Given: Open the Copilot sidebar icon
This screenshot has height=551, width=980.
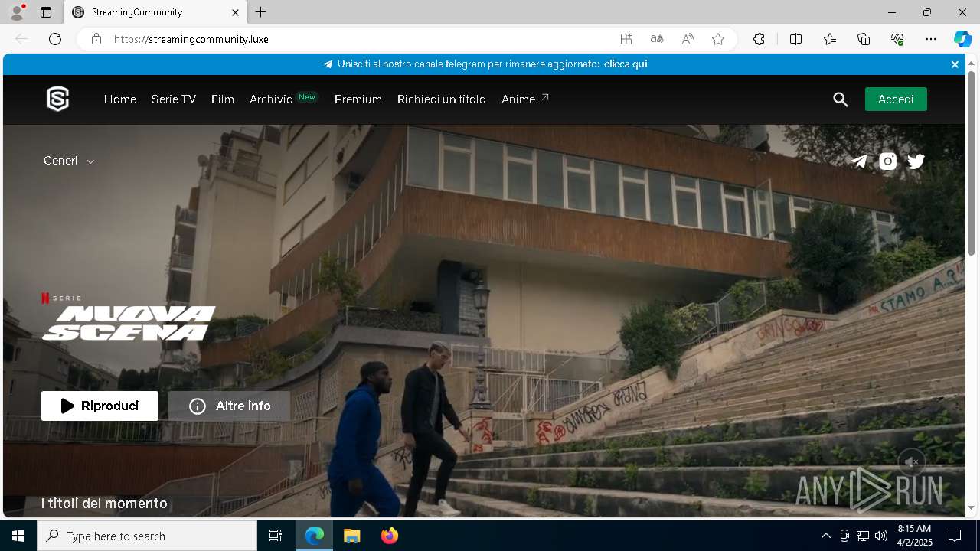Looking at the screenshot, I should [962, 39].
